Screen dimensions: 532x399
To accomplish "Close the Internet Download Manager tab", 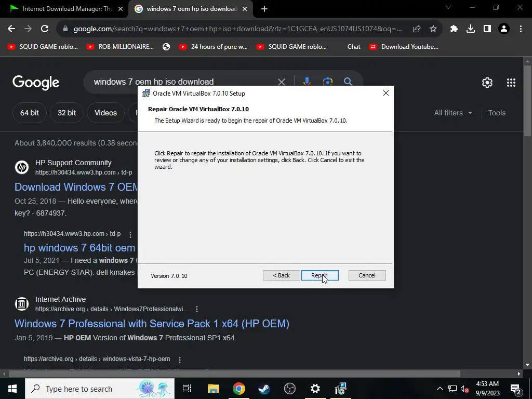I will pos(121,9).
